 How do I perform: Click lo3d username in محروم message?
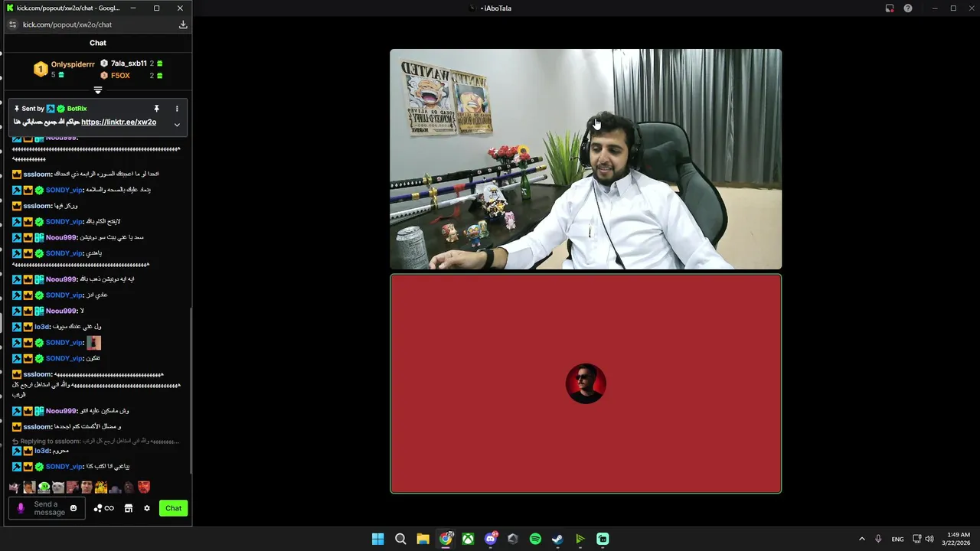(41, 451)
